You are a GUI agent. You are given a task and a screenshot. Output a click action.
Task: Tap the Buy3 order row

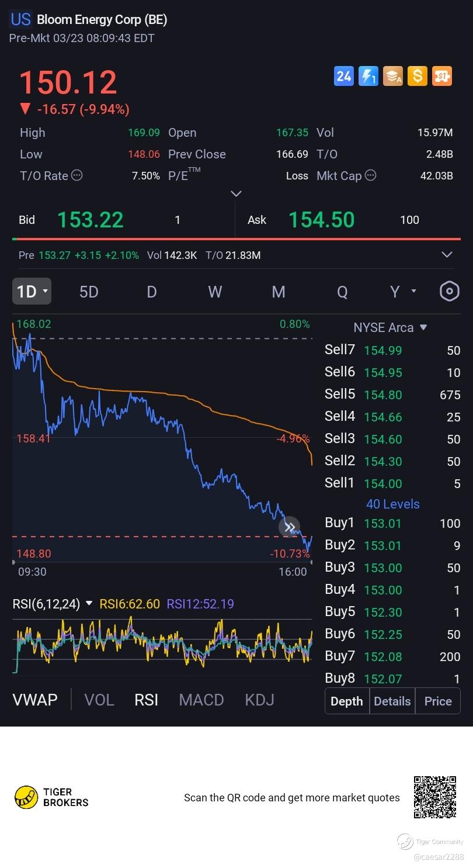pyautogui.click(x=392, y=568)
